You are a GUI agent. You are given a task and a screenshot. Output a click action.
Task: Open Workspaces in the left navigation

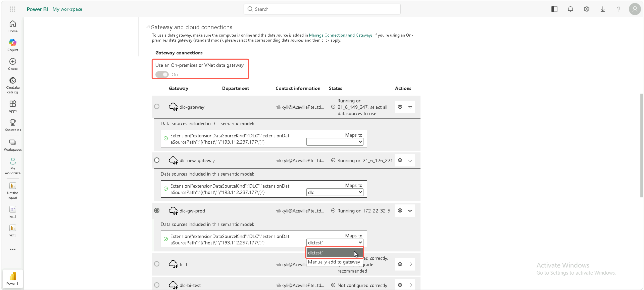tap(13, 145)
